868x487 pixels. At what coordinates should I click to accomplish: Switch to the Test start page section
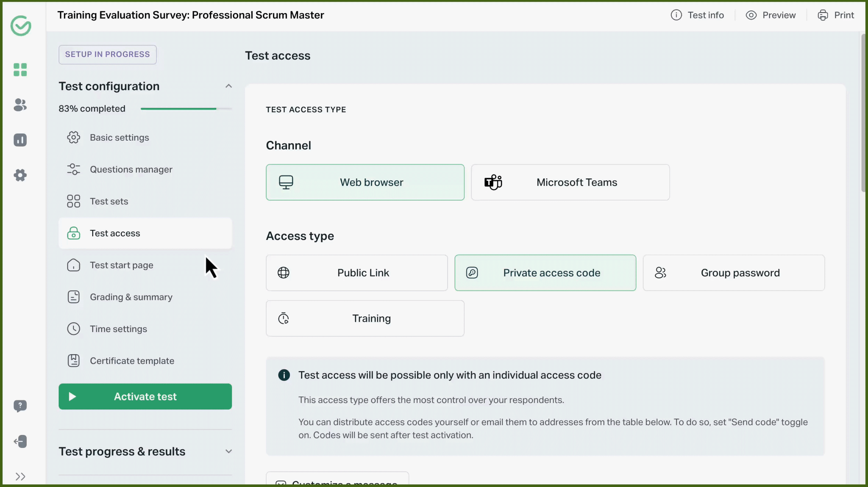[x=122, y=265]
